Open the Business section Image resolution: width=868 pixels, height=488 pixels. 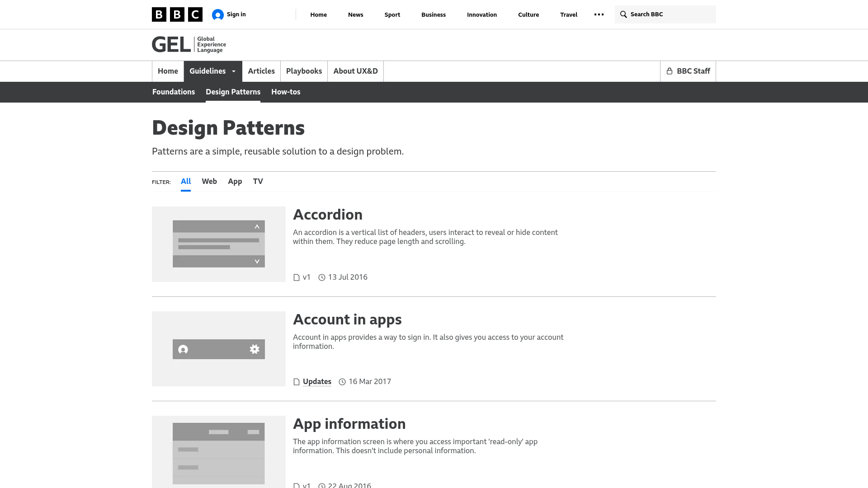[434, 14]
